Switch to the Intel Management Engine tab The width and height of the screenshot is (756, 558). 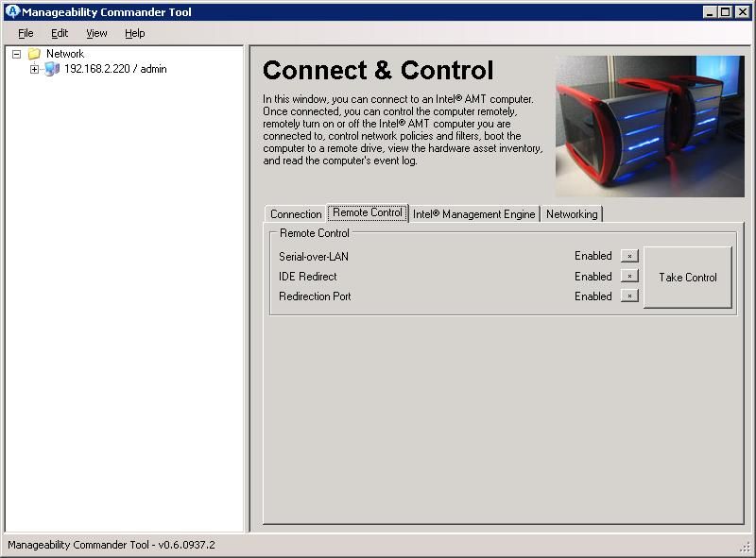474,214
